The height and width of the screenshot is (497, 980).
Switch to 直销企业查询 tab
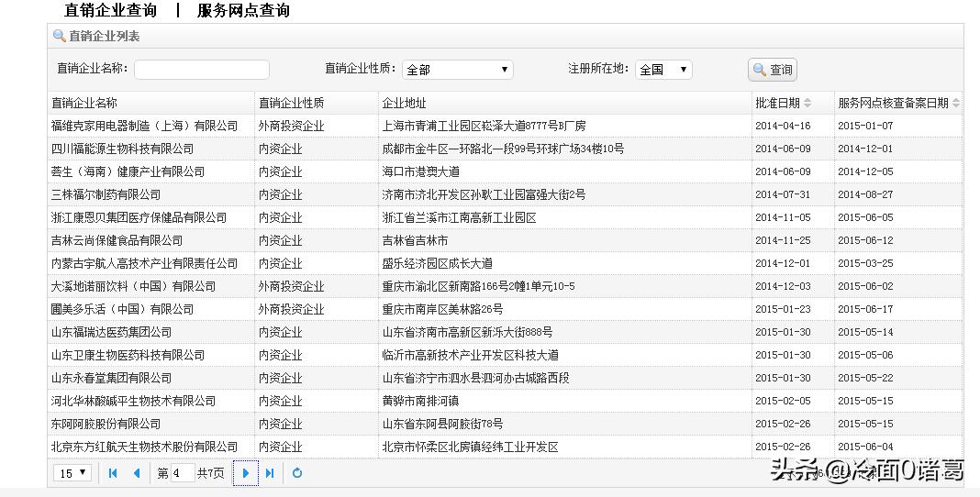pos(111,11)
